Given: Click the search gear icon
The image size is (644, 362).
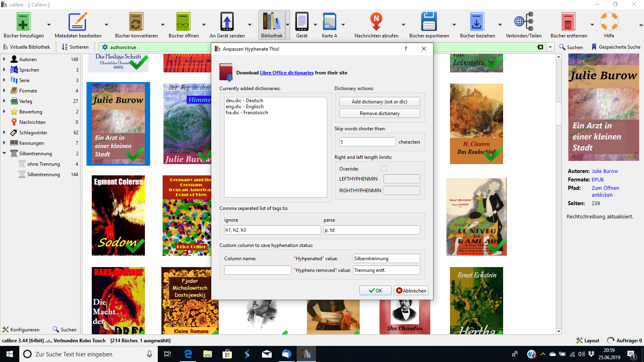Looking at the screenshot, I should pyautogui.click(x=105, y=47).
